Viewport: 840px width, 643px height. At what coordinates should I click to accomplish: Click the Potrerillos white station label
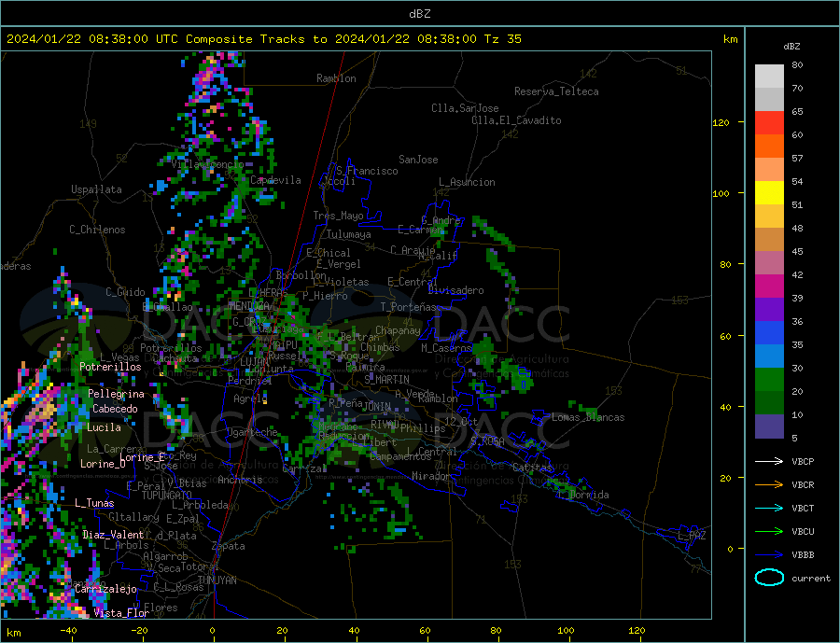(110, 367)
